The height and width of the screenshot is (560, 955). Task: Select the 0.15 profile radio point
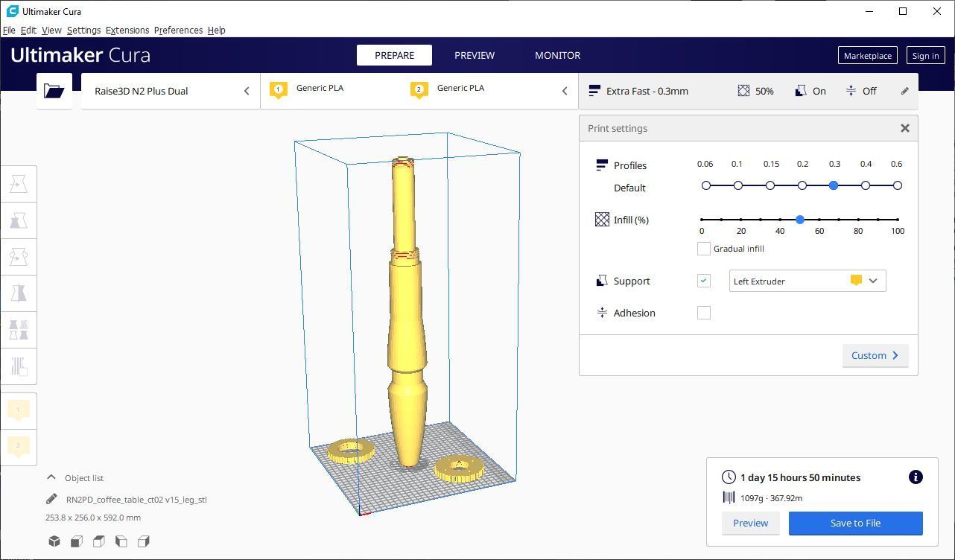(770, 185)
